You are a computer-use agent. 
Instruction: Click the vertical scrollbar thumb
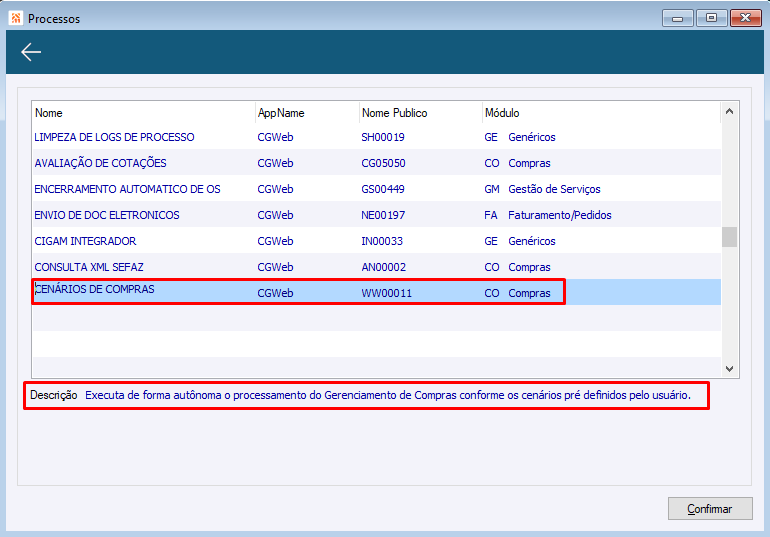coord(729,237)
